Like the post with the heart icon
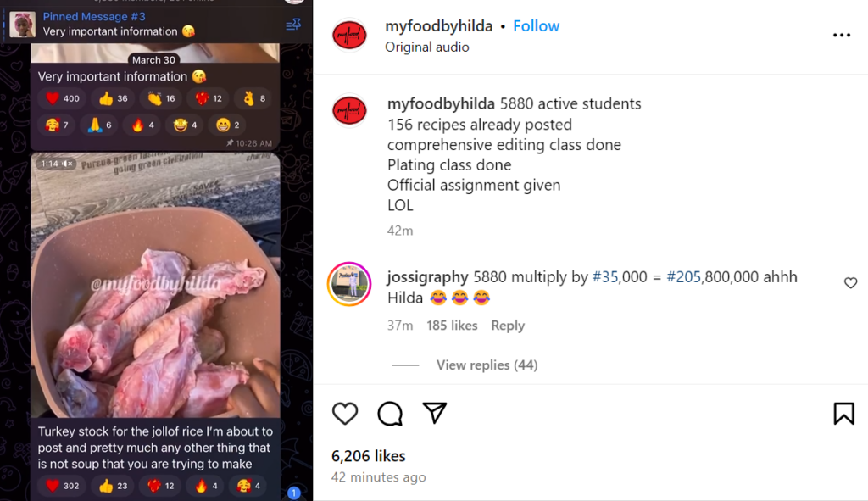 tap(345, 414)
